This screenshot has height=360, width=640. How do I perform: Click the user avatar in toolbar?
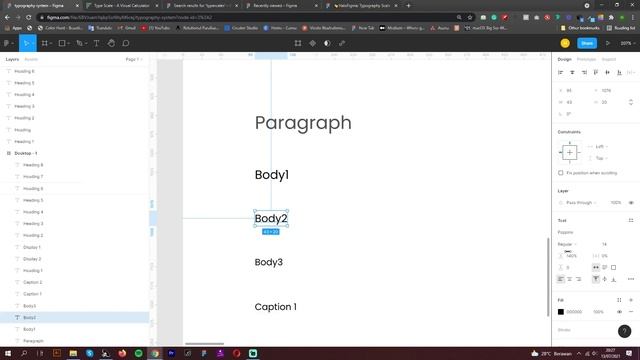[565, 43]
